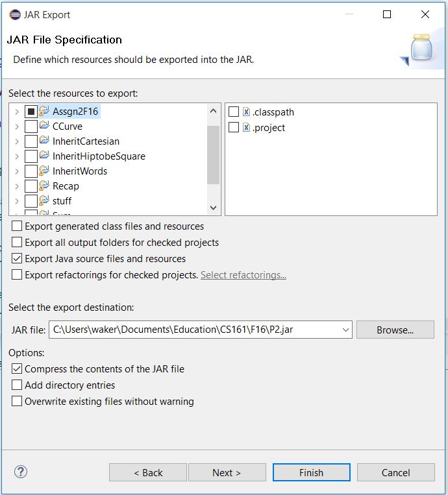Expand the InheritHiptobeSquare tree node

pos(17,156)
